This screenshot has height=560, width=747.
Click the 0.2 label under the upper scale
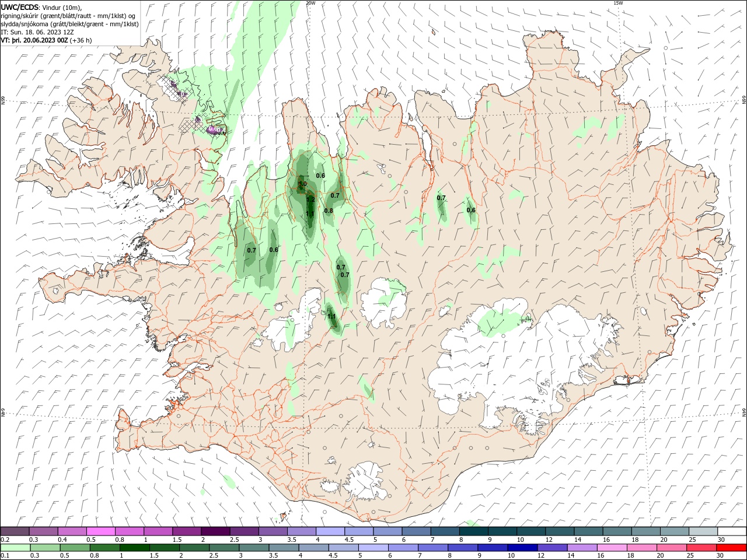5,540
